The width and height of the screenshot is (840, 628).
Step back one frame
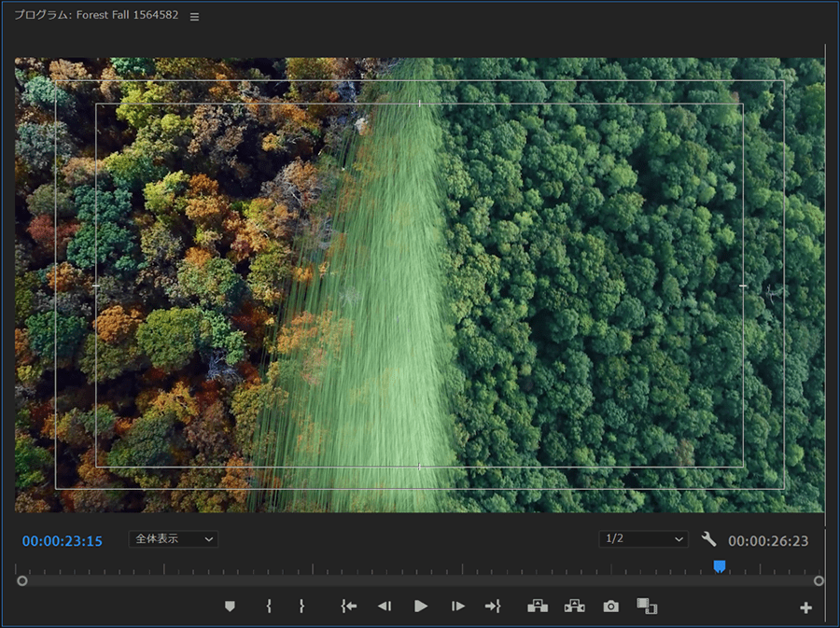coord(384,607)
